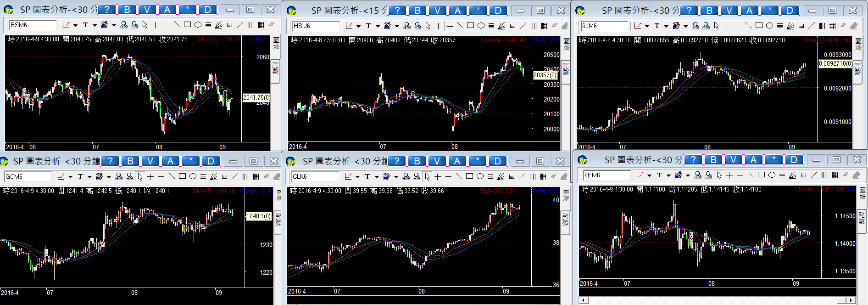This screenshot has height=305, width=868.
Task: Open chart type dropdown arrow in ESM6 window
Action: coord(75,25)
